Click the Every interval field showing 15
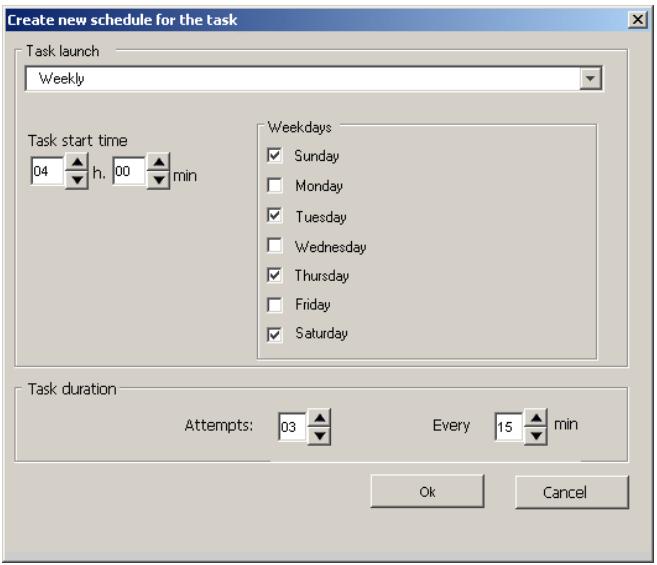Screen dimensions: 657x565 point(509,427)
